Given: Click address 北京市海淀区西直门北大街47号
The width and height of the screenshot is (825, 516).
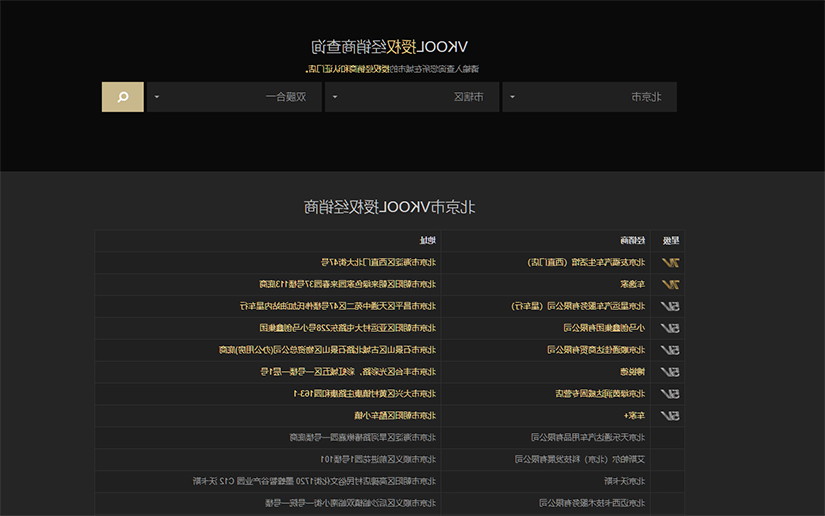Looking at the screenshot, I should point(378,262).
